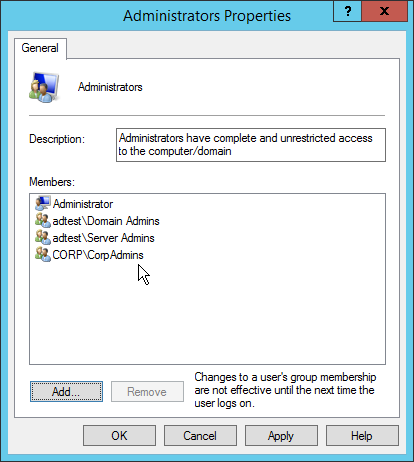The height and width of the screenshot is (462, 414).
Task: Click the Administrators group icon at top
Action: tap(44, 87)
